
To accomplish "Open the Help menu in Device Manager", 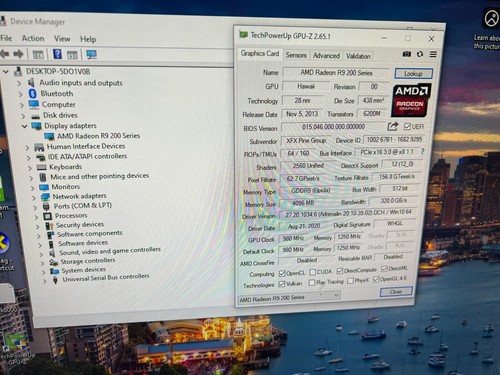I will click(88, 39).
